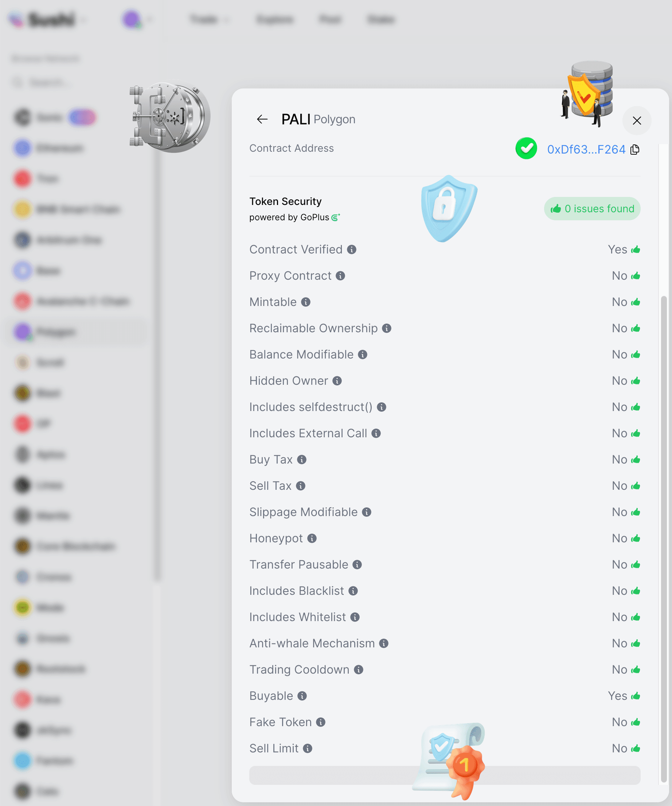Show info for Transfer Pausable
The image size is (672, 806).
click(x=357, y=565)
